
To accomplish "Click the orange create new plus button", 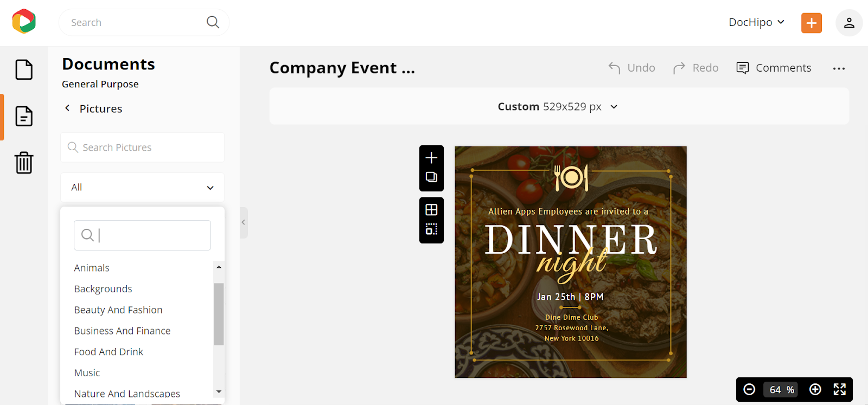I will 811,23.
